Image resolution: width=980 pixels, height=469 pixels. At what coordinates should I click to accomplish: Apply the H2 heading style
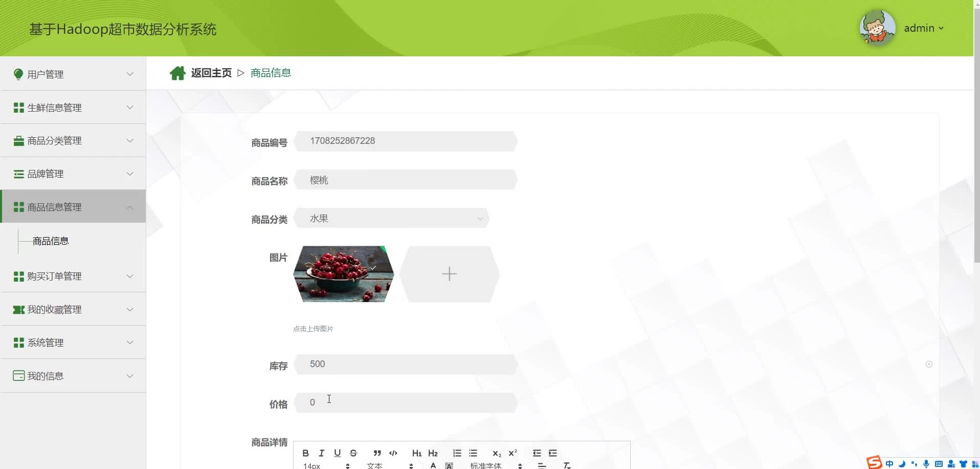(x=433, y=453)
